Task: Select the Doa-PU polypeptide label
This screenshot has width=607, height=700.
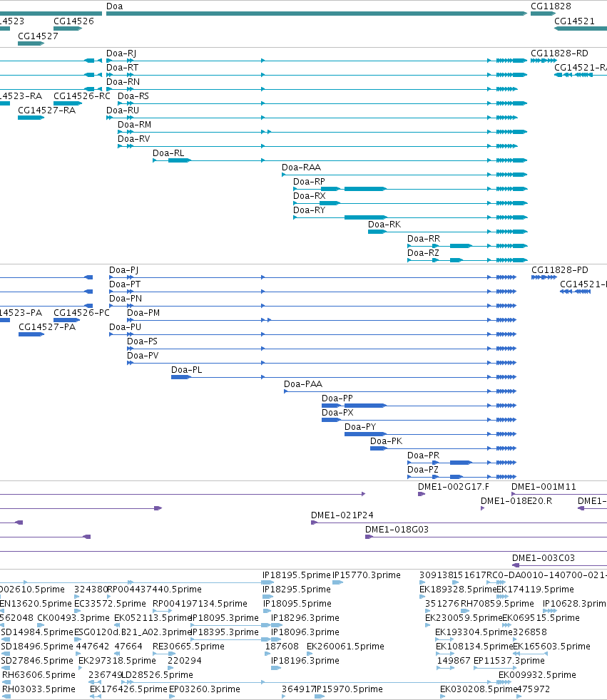Action: (125, 327)
